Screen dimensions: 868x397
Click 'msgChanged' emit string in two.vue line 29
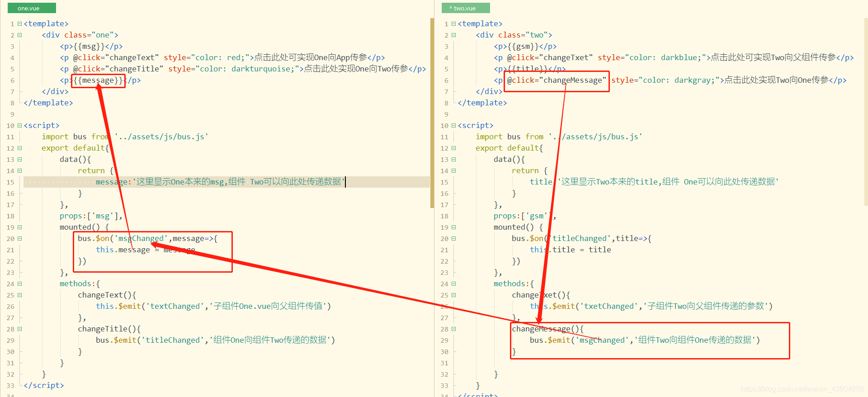click(x=602, y=340)
